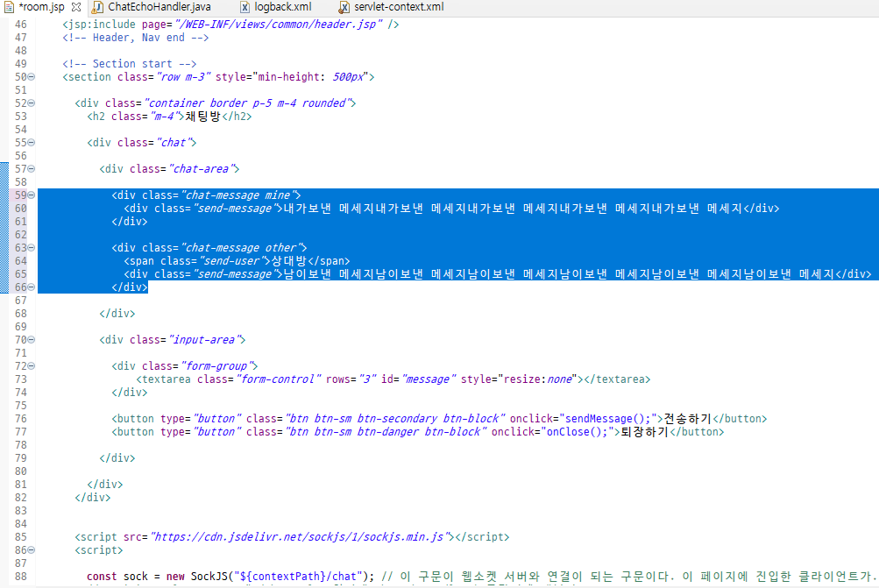Click '${contextPath}/chat' string on line 88

[298, 577]
